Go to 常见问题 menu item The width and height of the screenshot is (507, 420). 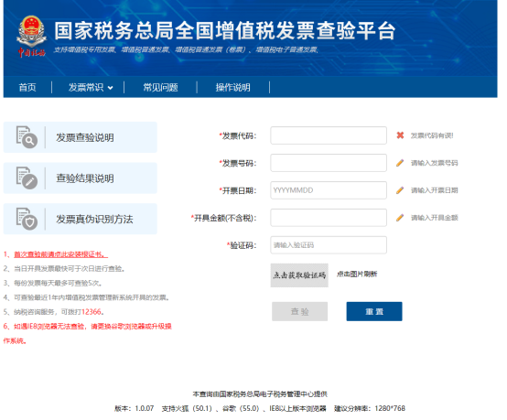160,87
